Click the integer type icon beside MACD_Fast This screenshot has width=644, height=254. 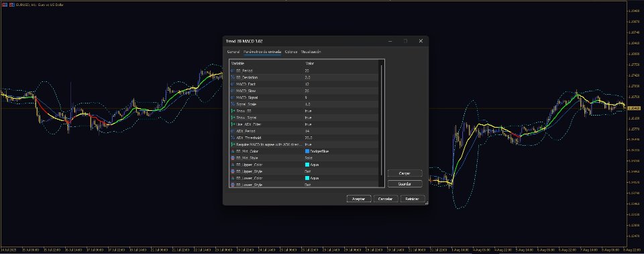click(233, 84)
